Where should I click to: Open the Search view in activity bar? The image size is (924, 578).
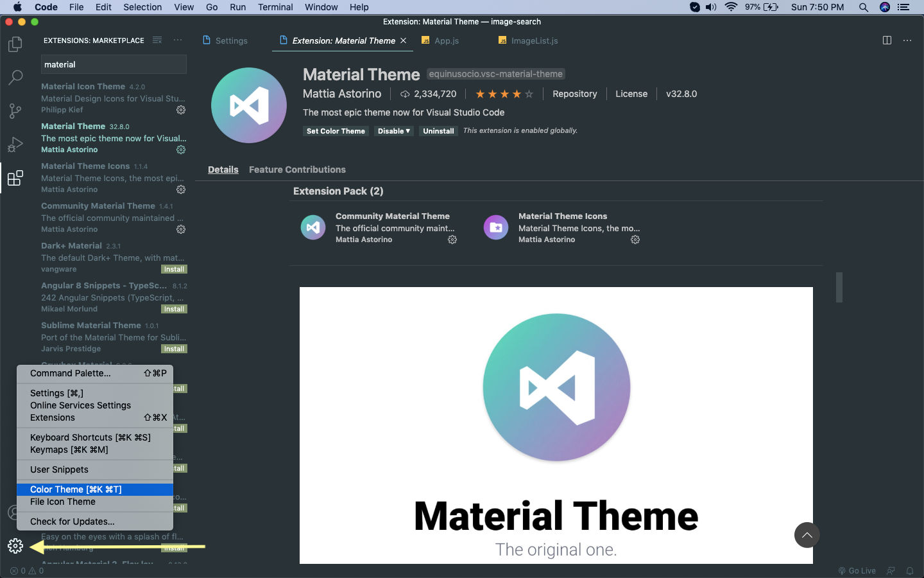coord(15,78)
